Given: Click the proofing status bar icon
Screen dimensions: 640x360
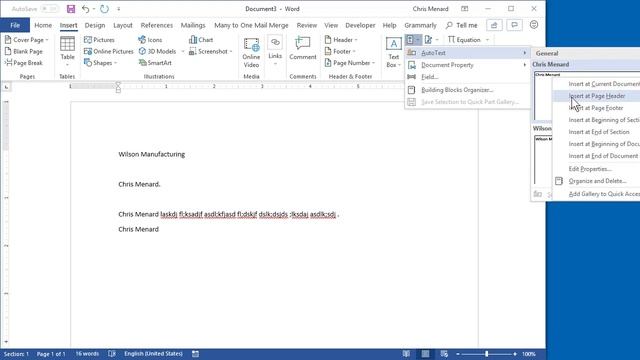Looking at the screenshot, I should point(112,354).
